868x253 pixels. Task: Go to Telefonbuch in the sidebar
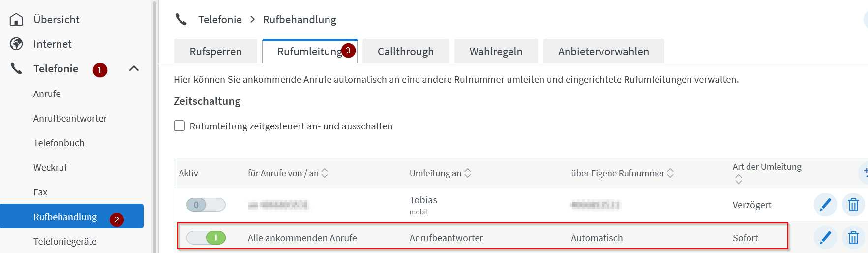tap(59, 143)
